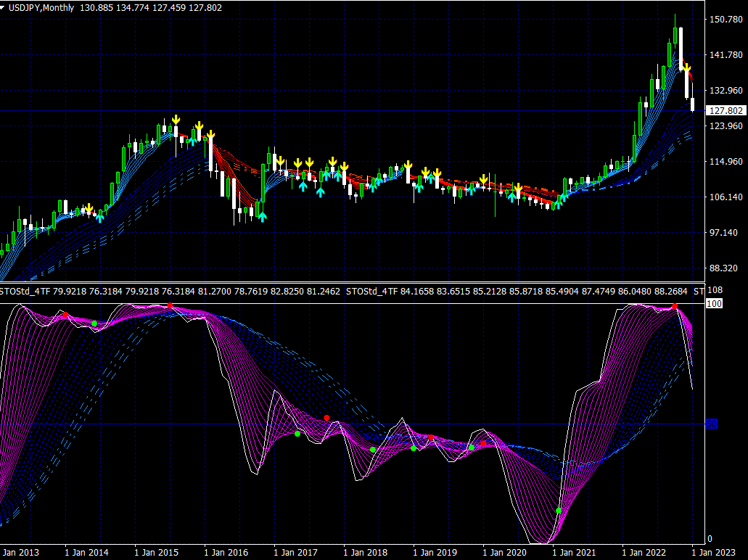Select the 1 Jan 2018 date on time axis

[365, 553]
